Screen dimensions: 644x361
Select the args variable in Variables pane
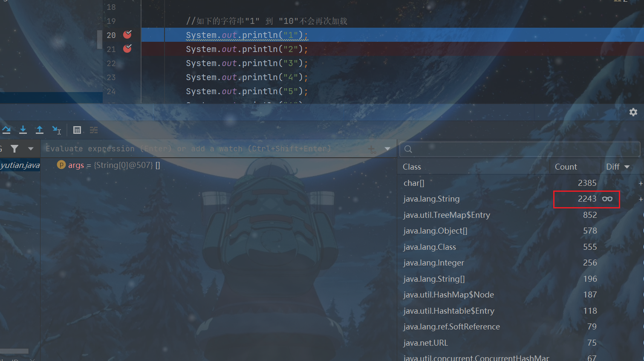(x=76, y=165)
